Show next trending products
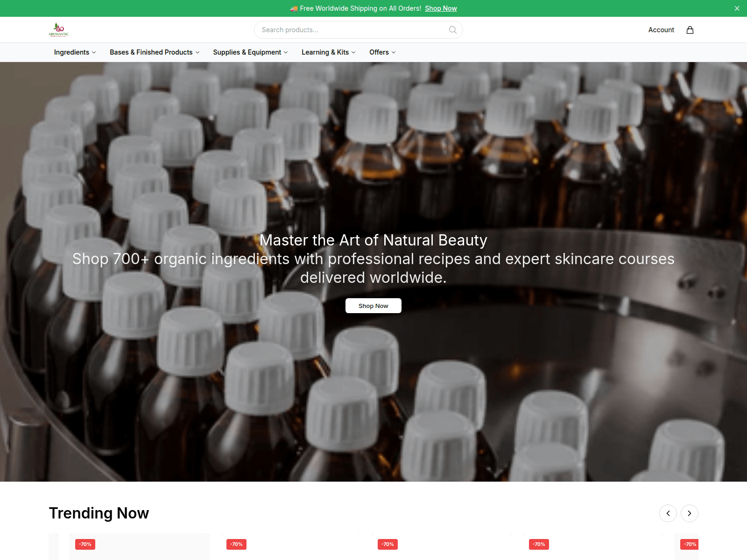The height and width of the screenshot is (560, 747). (x=689, y=513)
